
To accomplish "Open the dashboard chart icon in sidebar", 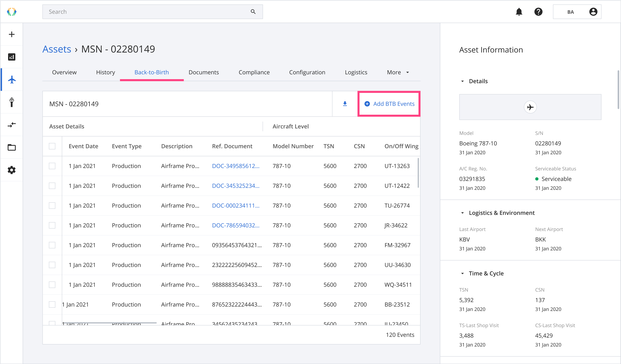I will (x=12, y=57).
